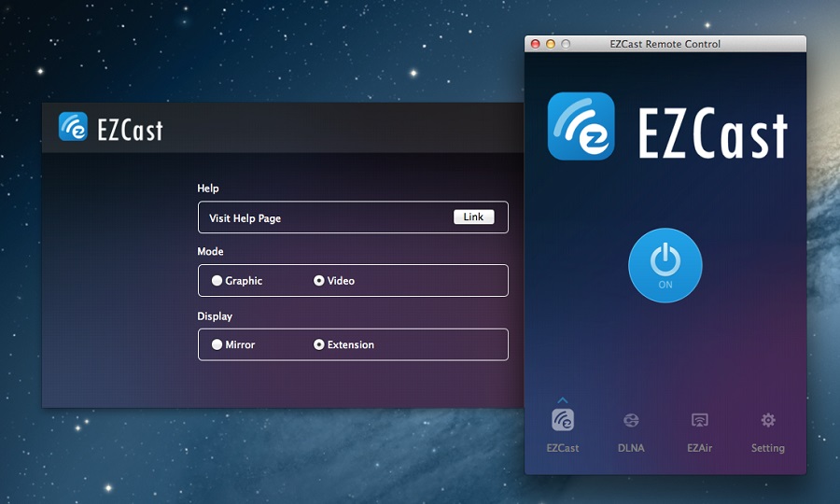The image size is (840, 504).
Task: Select the Extension display radio button
Action: 319,344
